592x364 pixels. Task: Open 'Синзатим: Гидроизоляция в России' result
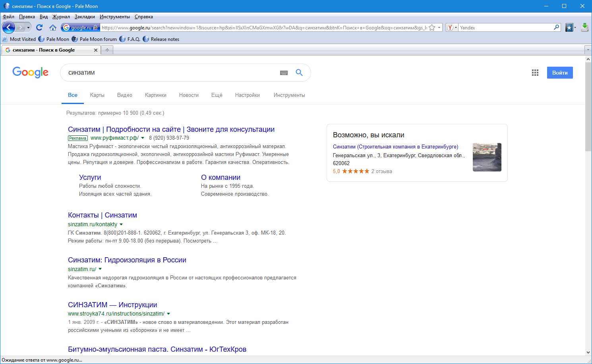pos(127,260)
